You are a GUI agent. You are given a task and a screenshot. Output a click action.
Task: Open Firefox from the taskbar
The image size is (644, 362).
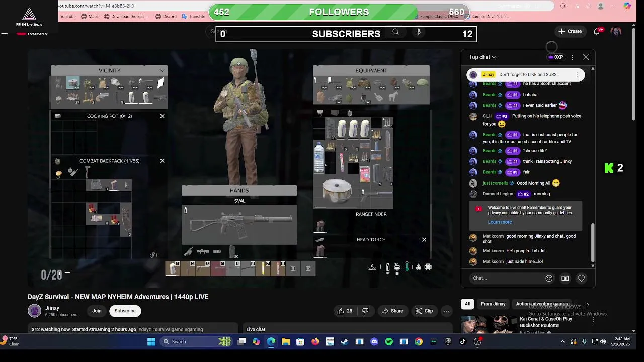pyautogui.click(x=315, y=342)
